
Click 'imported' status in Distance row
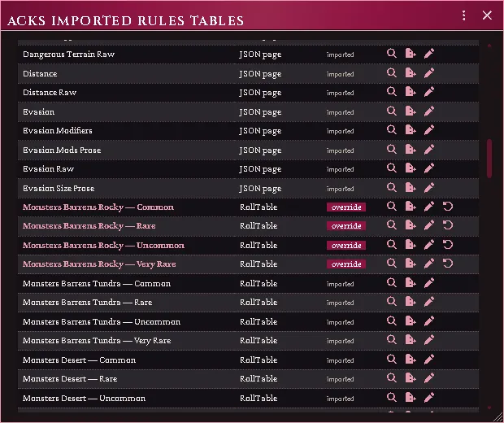click(341, 74)
